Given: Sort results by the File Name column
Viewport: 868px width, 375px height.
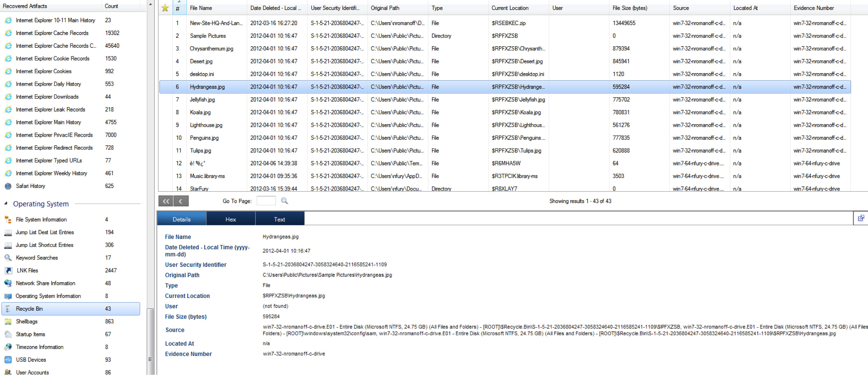Looking at the screenshot, I should click(x=201, y=8).
